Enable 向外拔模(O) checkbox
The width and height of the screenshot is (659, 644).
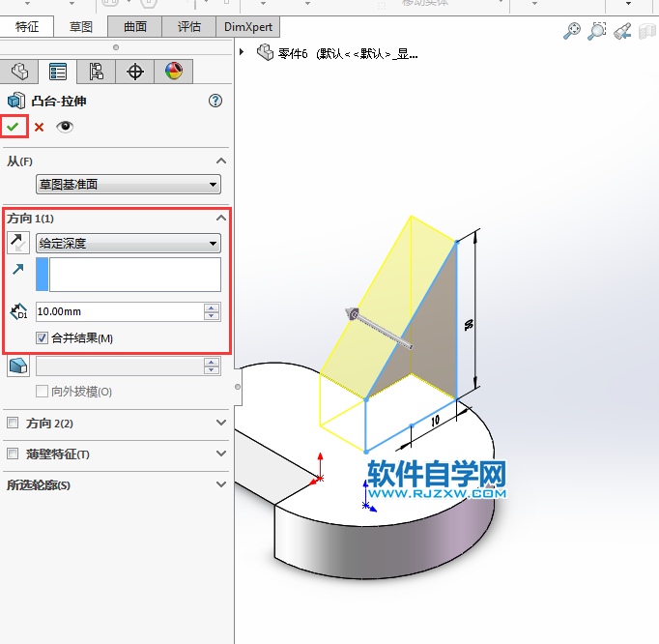pyautogui.click(x=42, y=392)
